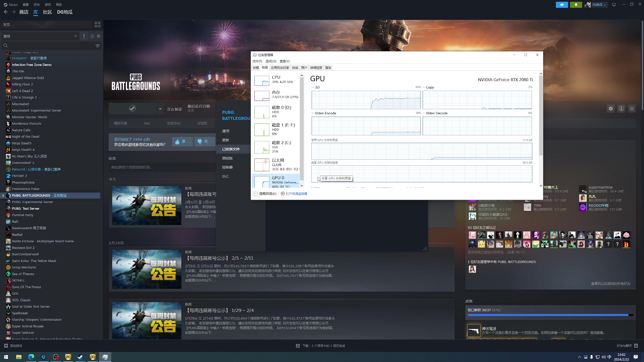644x362 pixels.
Task: Collapse Task Manager to 简略信息 view
Action: tap(265, 194)
